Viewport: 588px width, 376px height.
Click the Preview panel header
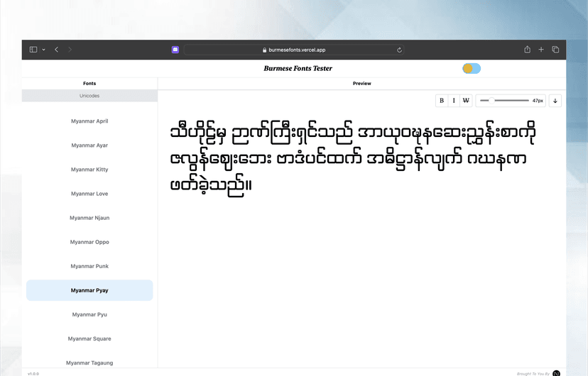point(362,84)
